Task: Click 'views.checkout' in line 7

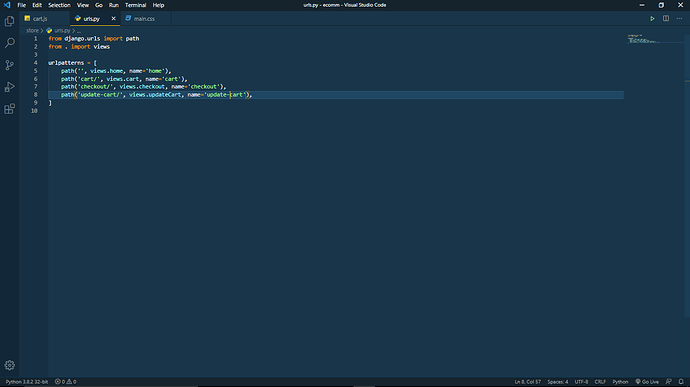Action: click(142, 87)
